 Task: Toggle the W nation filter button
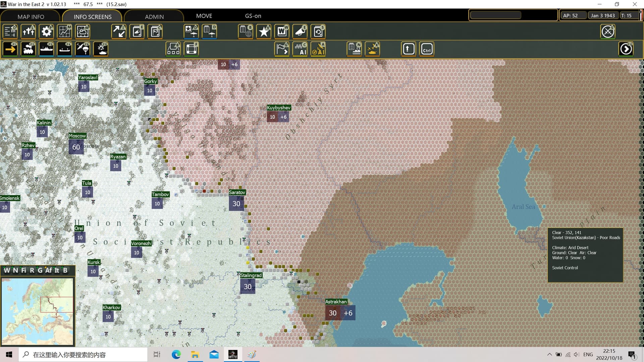(x=7, y=270)
